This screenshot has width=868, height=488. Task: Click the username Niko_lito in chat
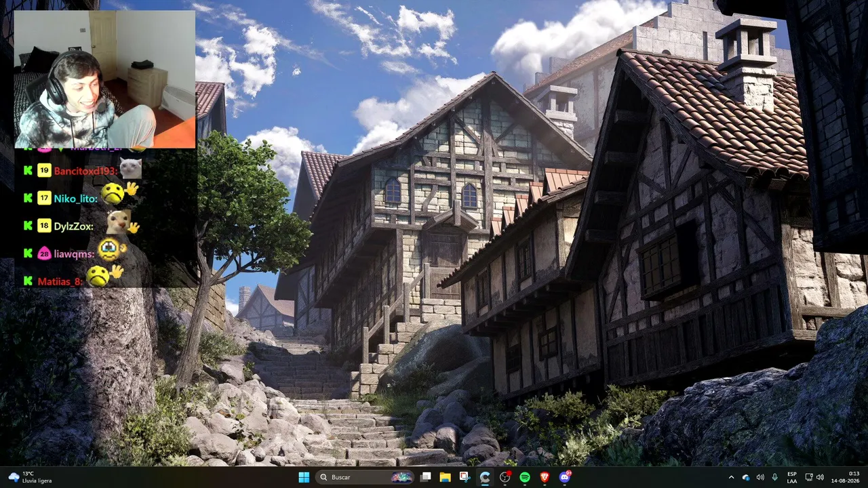(x=75, y=199)
